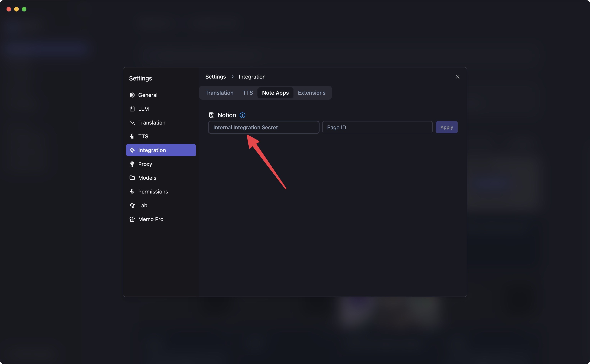Image resolution: width=590 pixels, height=364 pixels.
Task: Select the Note Apps tab
Action: 275,93
